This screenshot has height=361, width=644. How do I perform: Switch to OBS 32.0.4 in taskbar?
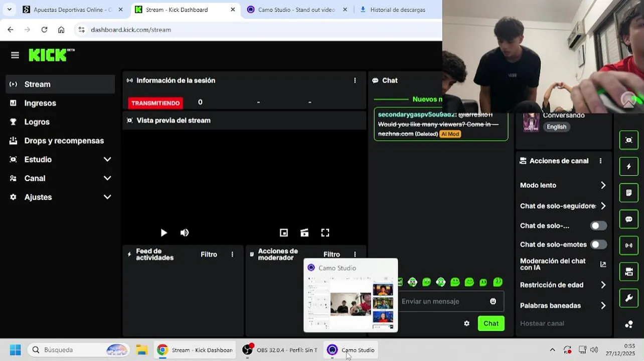280,350
